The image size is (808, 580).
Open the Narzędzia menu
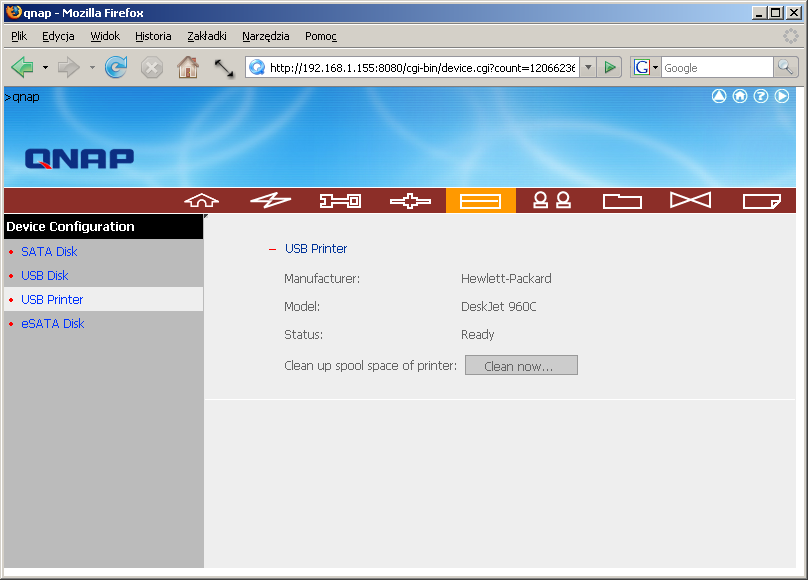(266, 36)
